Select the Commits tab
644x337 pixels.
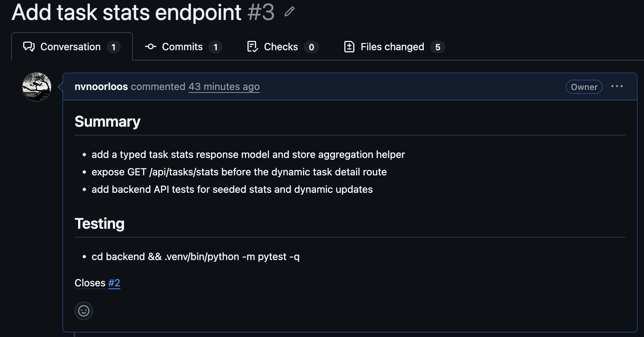point(182,47)
